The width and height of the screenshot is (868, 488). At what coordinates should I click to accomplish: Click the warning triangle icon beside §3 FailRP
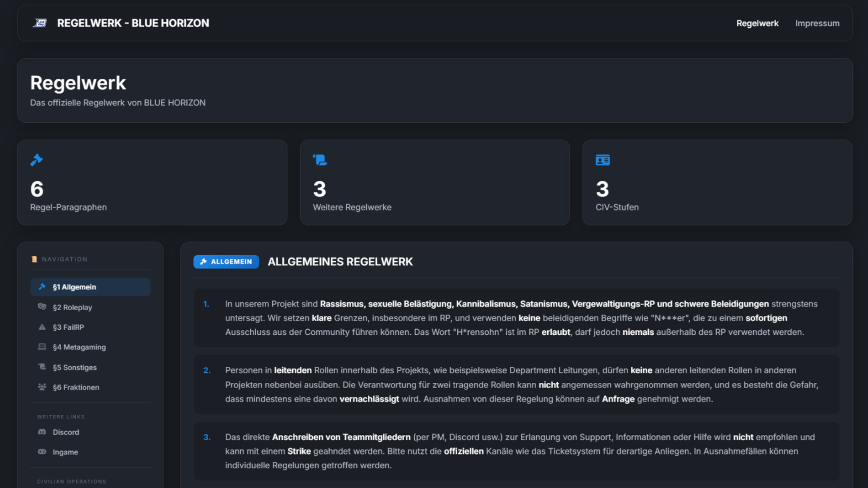click(x=42, y=327)
